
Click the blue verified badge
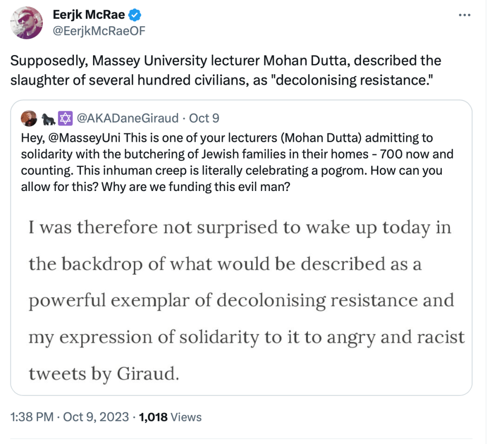pyautogui.click(x=134, y=15)
